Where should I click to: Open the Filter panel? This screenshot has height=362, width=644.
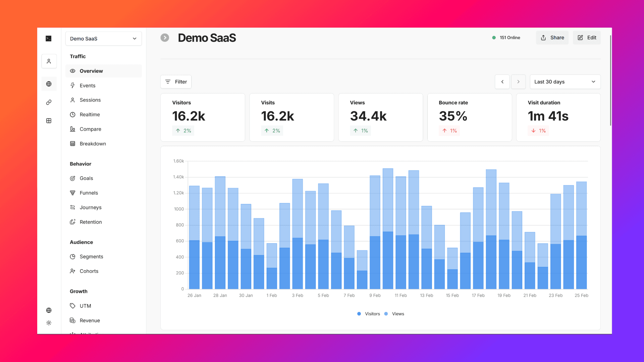[x=176, y=81]
